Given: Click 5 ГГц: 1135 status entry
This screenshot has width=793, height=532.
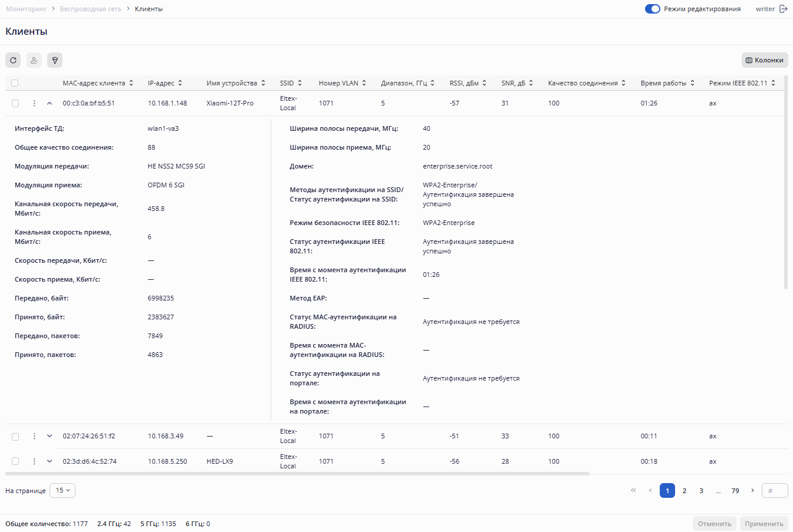Looking at the screenshot, I should [158, 524].
